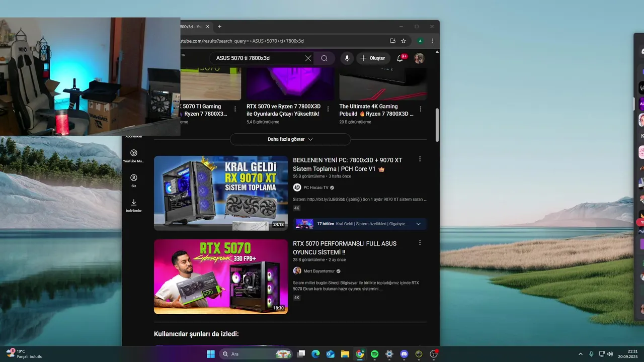Open BEKLENEN YENİ PC video title
The width and height of the screenshot is (644, 362).
point(348,164)
